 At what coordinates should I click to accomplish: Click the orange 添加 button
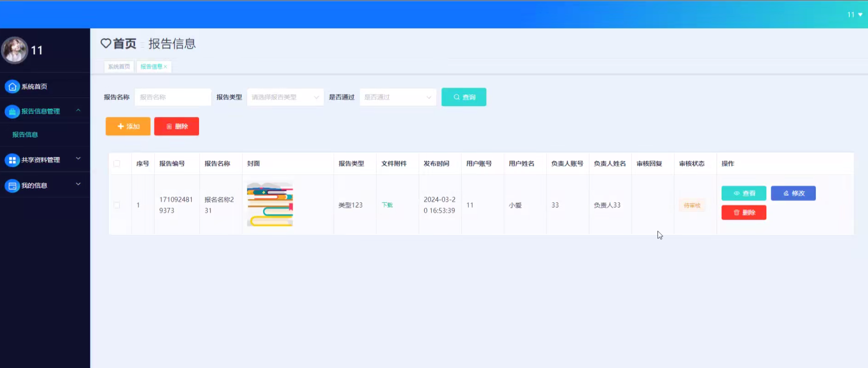(x=128, y=126)
